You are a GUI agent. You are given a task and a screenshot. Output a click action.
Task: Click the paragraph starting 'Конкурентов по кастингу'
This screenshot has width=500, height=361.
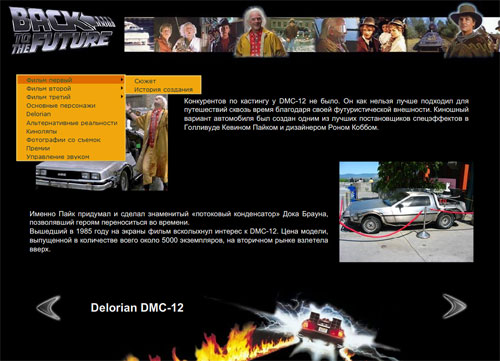point(326,114)
